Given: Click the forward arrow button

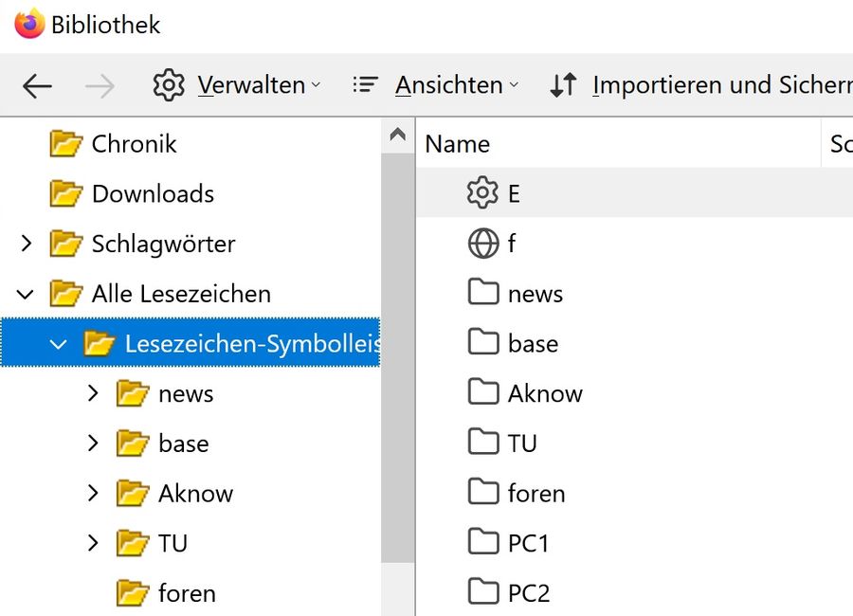Looking at the screenshot, I should (x=100, y=86).
